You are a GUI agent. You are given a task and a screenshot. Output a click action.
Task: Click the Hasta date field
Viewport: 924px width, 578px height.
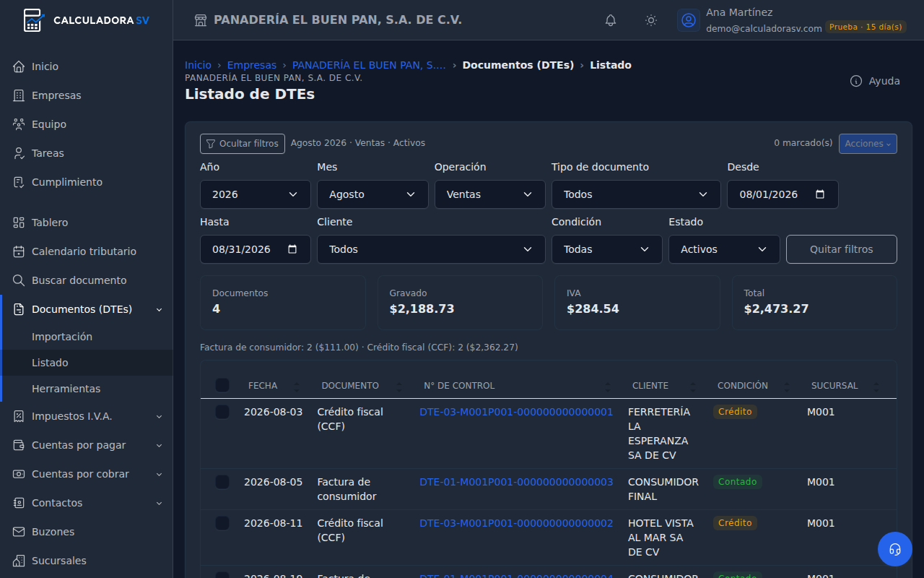point(256,249)
